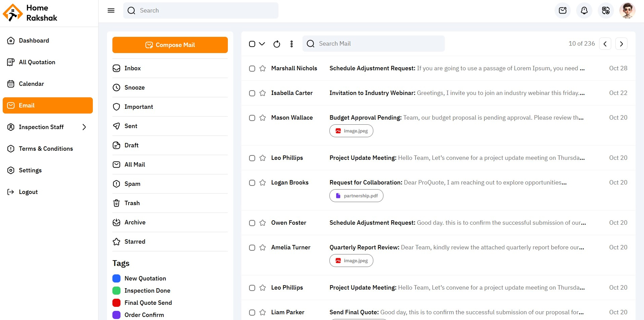Expand the Inspection Staff submenu
The height and width of the screenshot is (320, 644).
[84, 127]
